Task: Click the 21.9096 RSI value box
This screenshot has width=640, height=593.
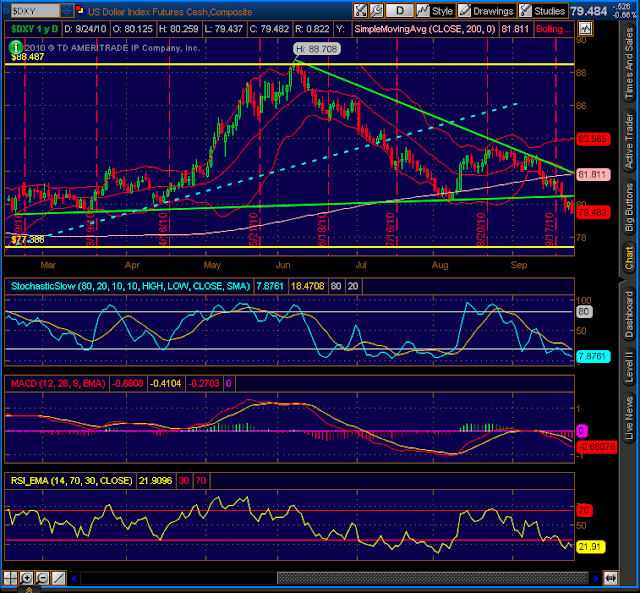Action: click(156, 480)
